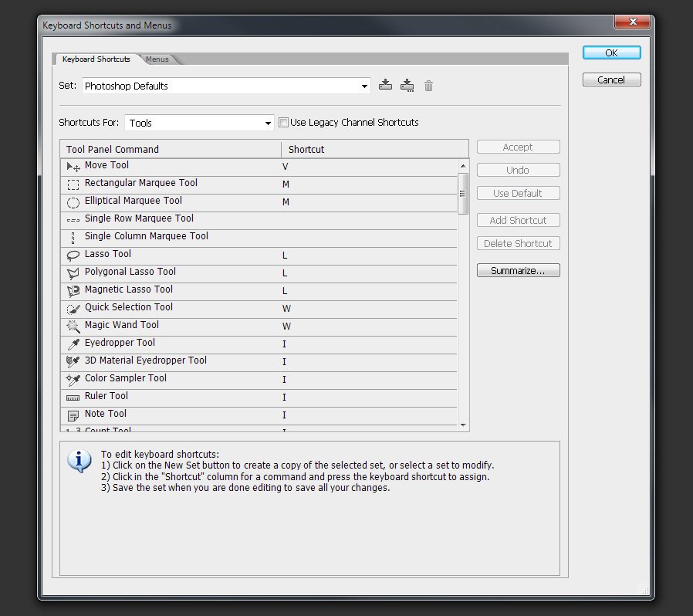Select the Magic Wand Tool label
This screenshot has width=693, height=616.
click(x=121, y=325)
